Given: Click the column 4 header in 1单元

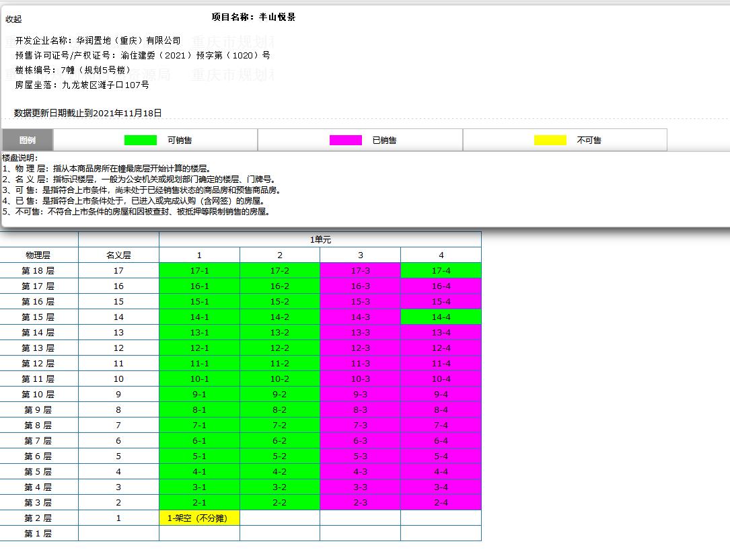Looking at the screenshot, I should tap(441, 255).
